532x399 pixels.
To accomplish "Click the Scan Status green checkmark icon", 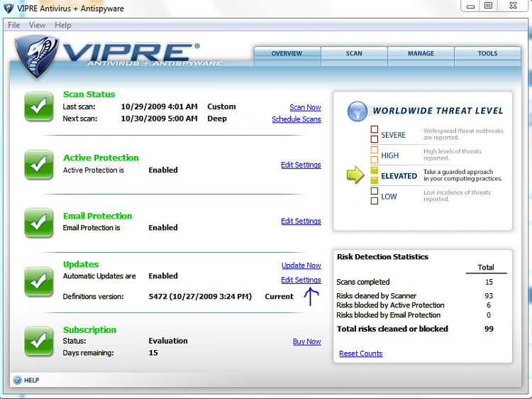I will (x=39, y=106).
